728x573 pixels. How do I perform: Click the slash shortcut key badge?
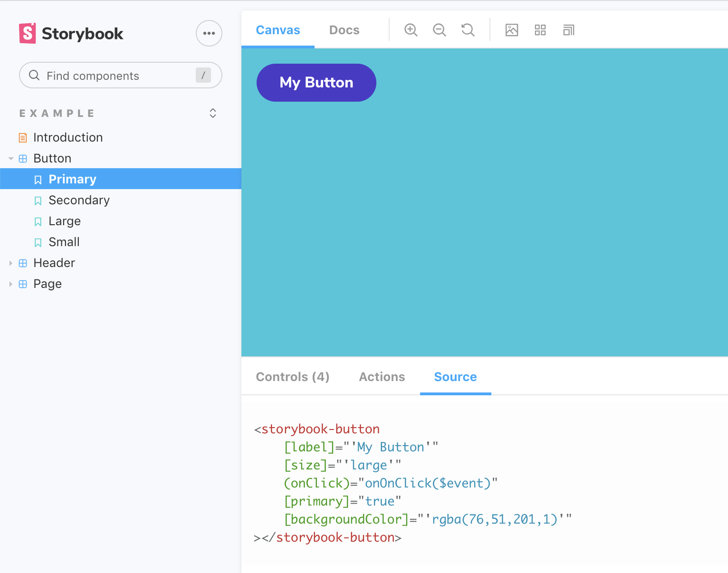(x=203, y=75)
